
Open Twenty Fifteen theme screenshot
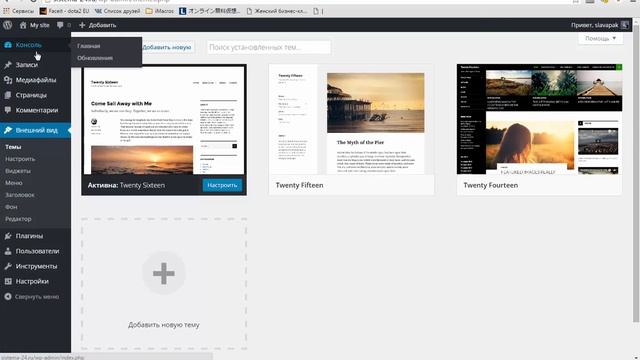tap(351, 119)
